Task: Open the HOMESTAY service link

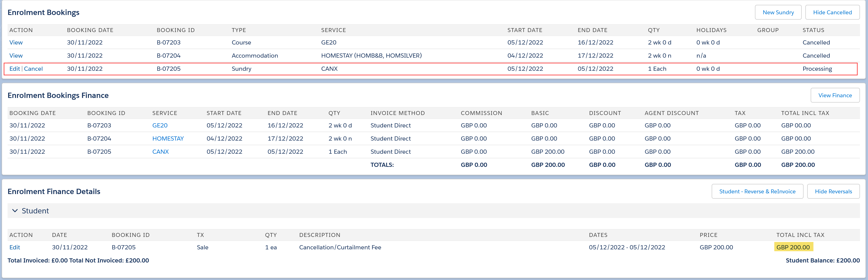Action: (168, 139)
